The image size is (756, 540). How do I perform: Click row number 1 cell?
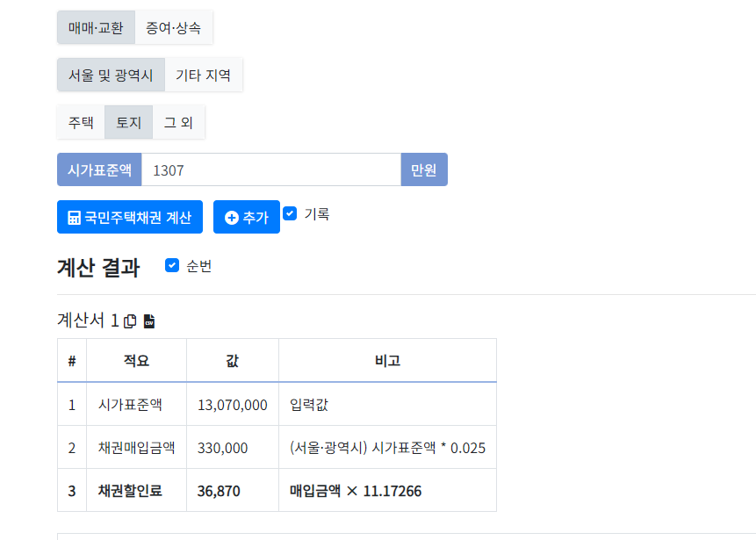coord(72,404)
